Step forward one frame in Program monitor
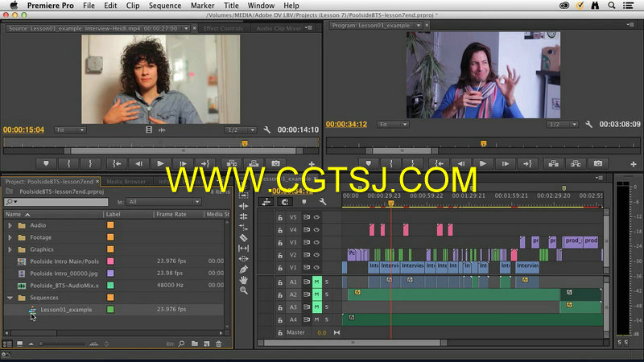Viewport: 644px width, 362px height. coord(506,163)
